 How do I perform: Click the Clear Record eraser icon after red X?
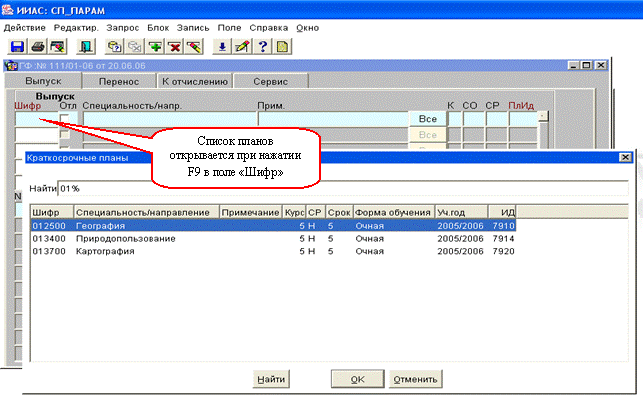point(194,47)
